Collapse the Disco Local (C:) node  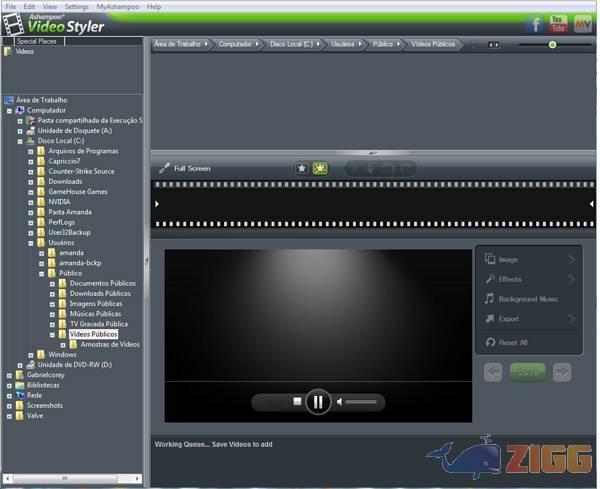click(20, 141)
